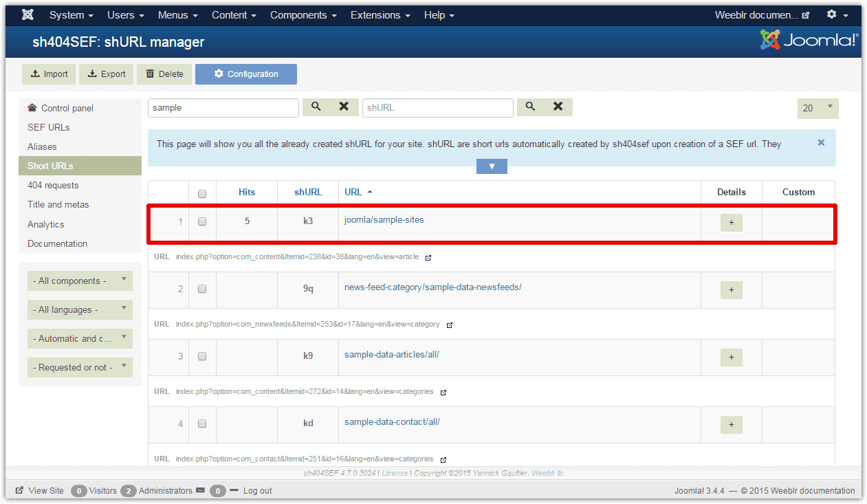Open the '- All components -' dropdown
This screenshot has width=867, height=504.
click(80, 281)
